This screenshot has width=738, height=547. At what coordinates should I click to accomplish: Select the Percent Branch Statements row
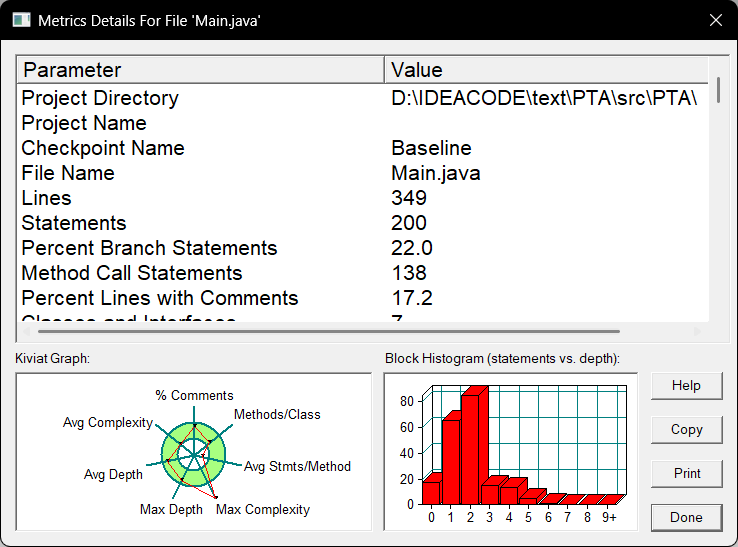tap(362, 248)
